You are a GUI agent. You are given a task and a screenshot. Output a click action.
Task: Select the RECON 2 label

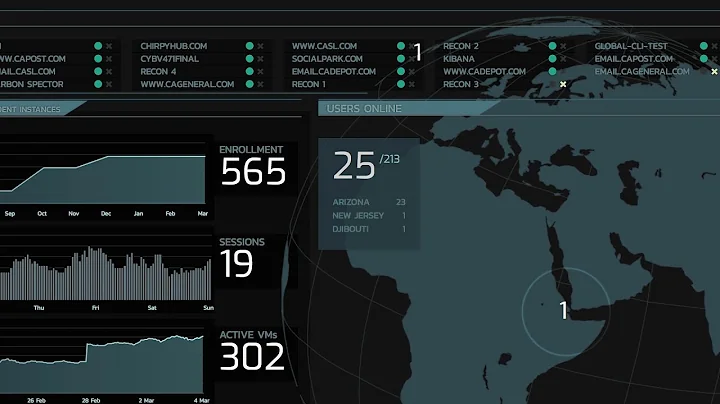[x=461, y=46]
